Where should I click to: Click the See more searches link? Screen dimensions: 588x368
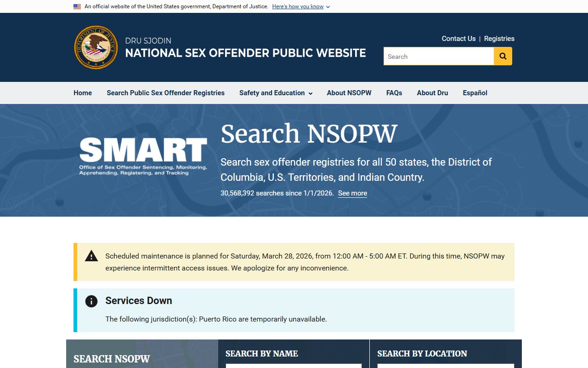[352, 193]
